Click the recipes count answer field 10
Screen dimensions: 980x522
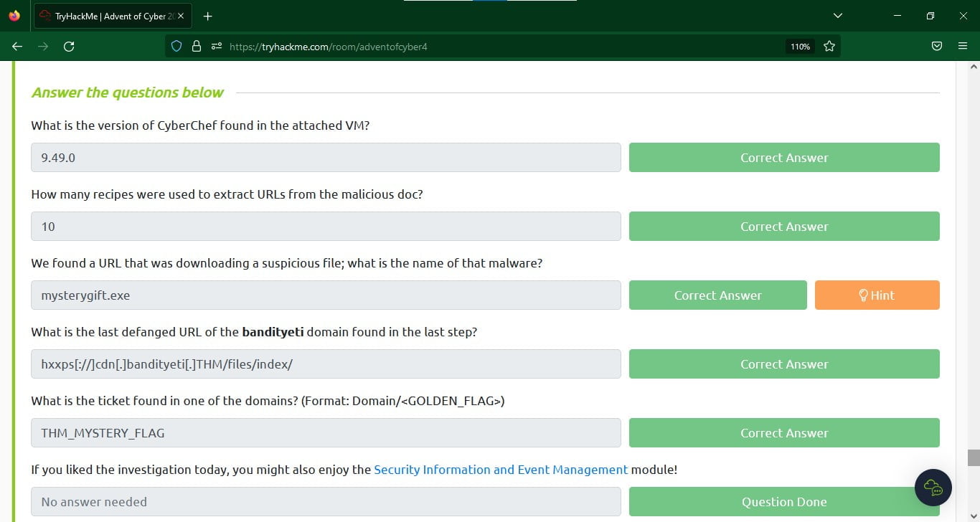[x=326, y=226]
